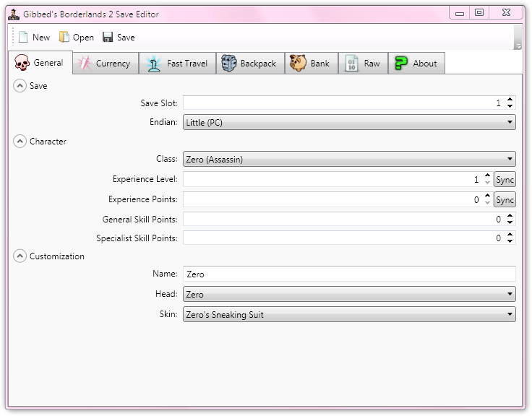Click the New toolbar button label
The image size is (532, 416).
tap(41, 38)
